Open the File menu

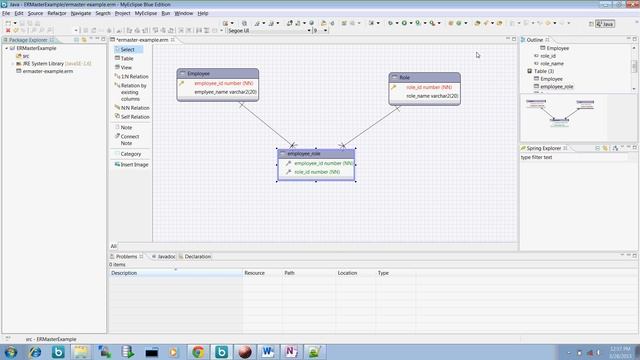pyautogui.click(x=6, y=13)
